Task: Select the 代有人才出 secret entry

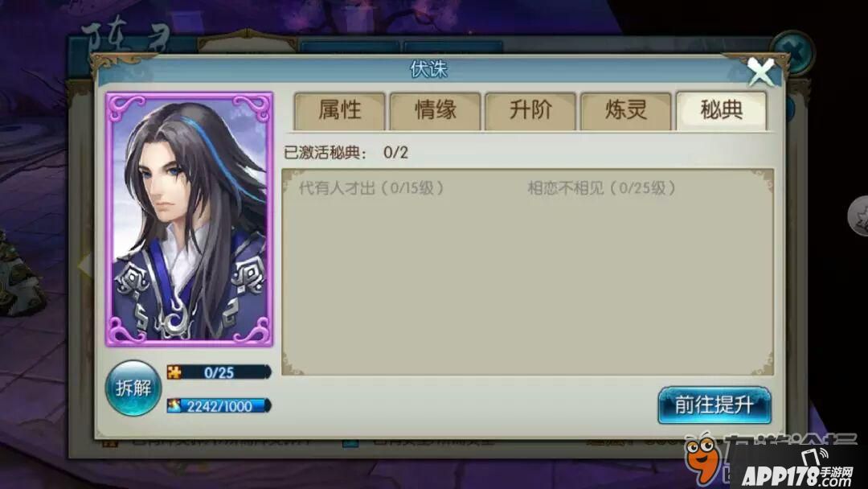Action: click(x=371, y=188)
